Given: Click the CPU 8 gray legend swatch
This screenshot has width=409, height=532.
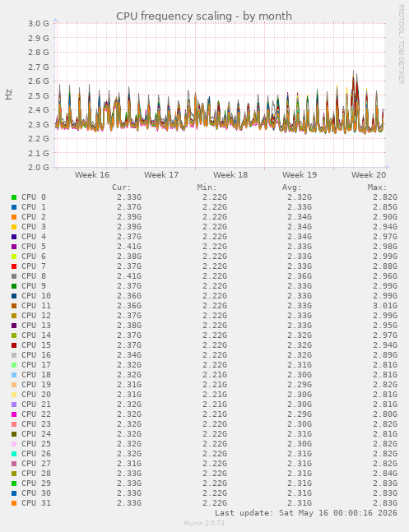Looking at the screenshot, I should [x=14, y=276].
